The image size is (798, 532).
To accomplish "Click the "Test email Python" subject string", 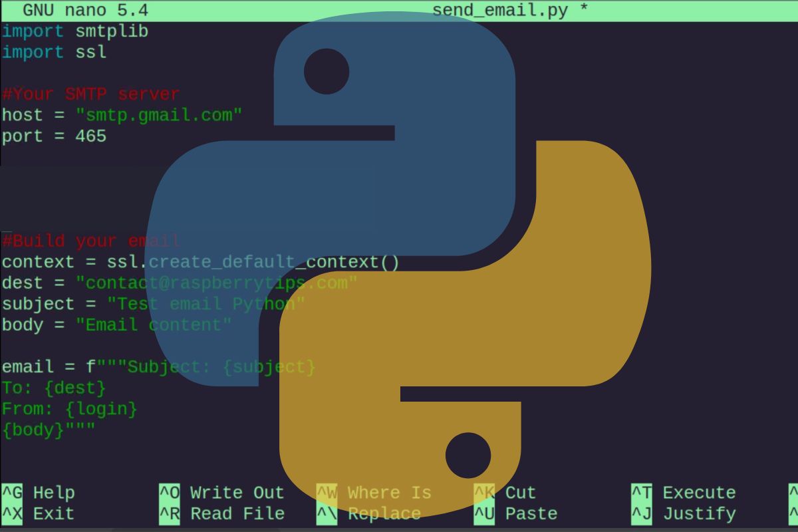I will [x=205, y=304].
